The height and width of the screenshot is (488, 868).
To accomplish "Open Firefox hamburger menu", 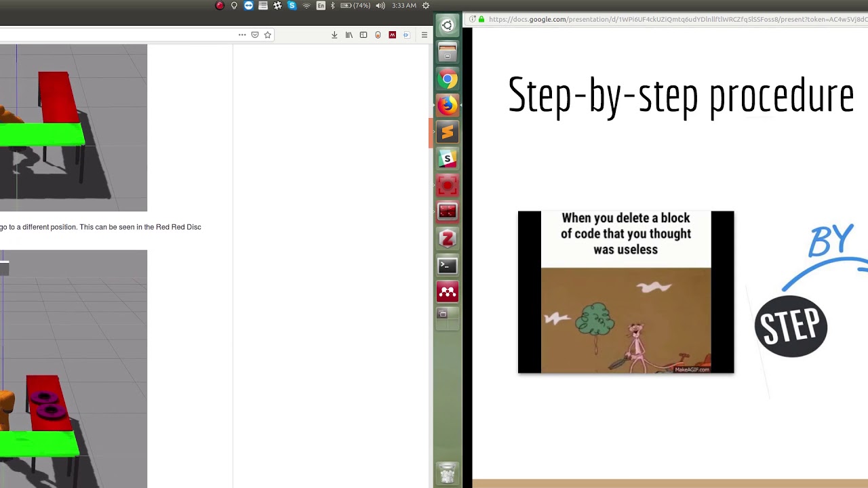I will coord(425,35).
